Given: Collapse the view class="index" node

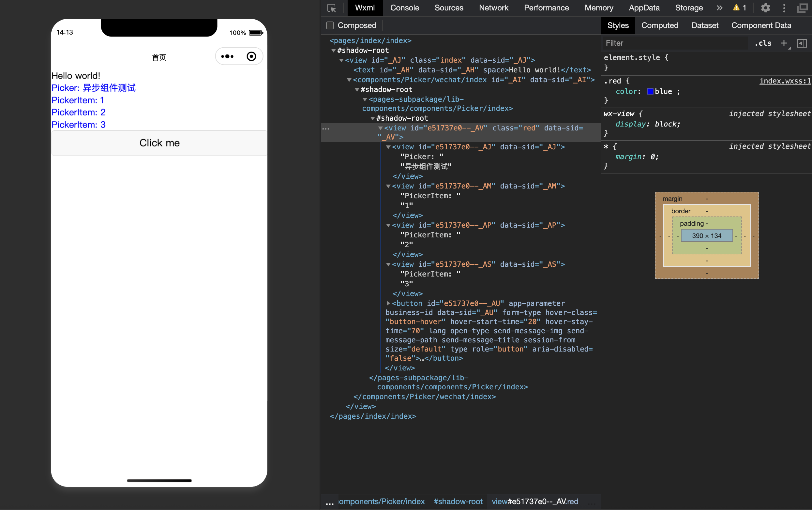Looking at the screenshot, I should pyautogui.click(x=341, y=60).
